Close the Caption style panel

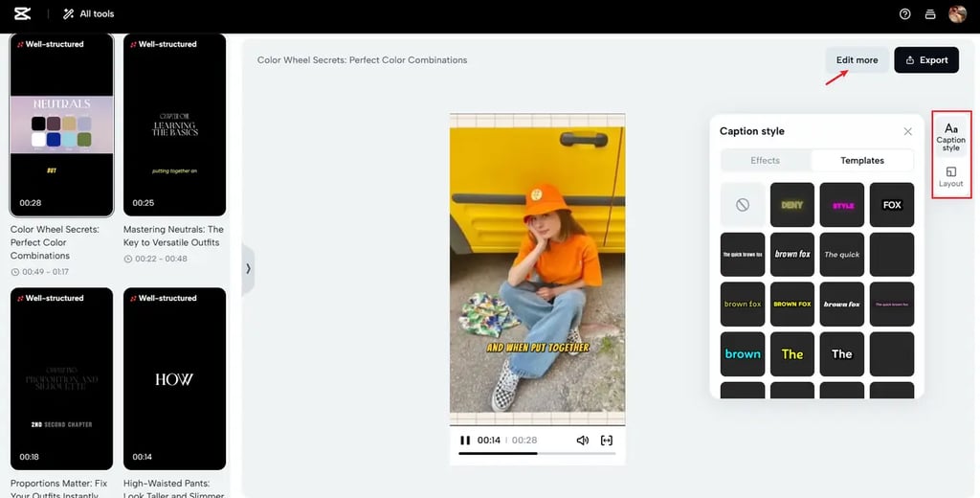point(907,131)
